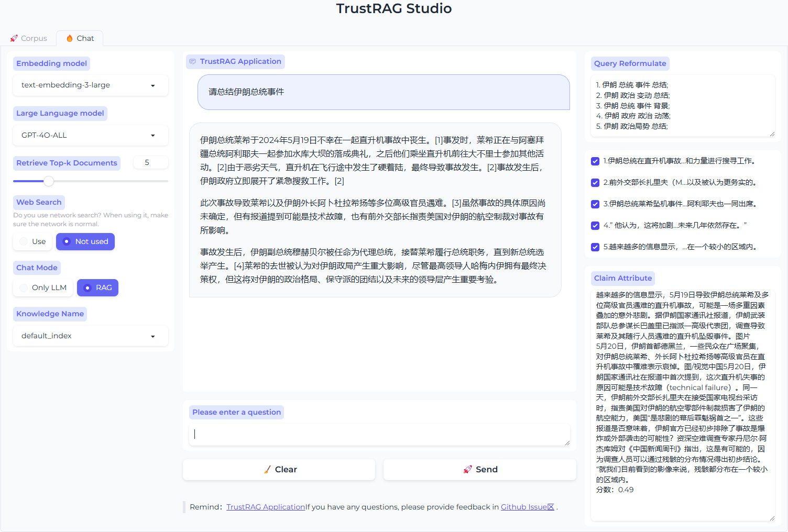Click the TrustRAG Studio page title
788x532 pixels.
tap(394, 8)
